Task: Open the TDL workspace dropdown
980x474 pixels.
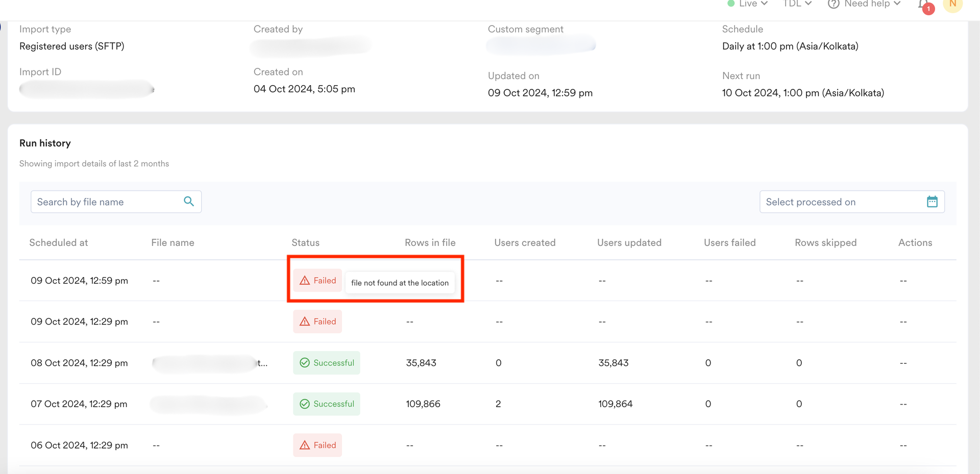Action: click(x=797, y=4)
